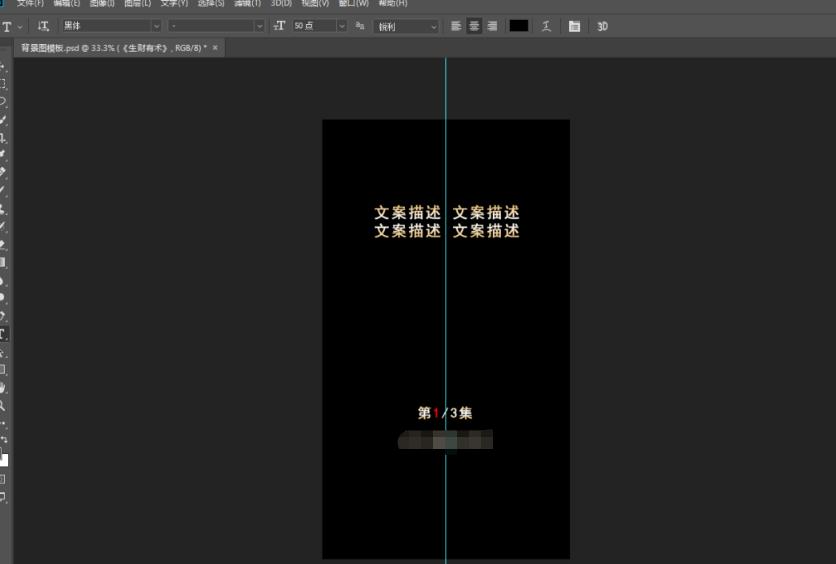Select the History Brush tool
This screenshot has width=836, height=564.
click(3, 226)
